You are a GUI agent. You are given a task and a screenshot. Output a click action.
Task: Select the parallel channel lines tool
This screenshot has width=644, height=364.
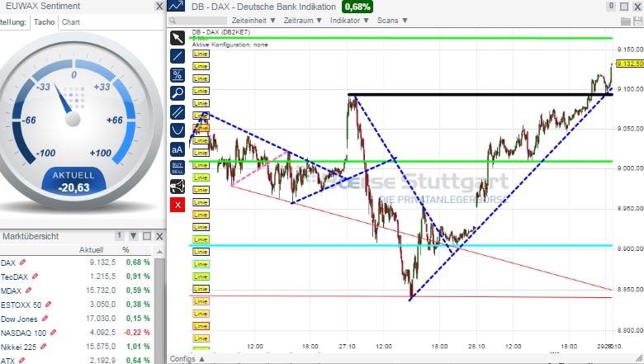(x=178, y=112)
